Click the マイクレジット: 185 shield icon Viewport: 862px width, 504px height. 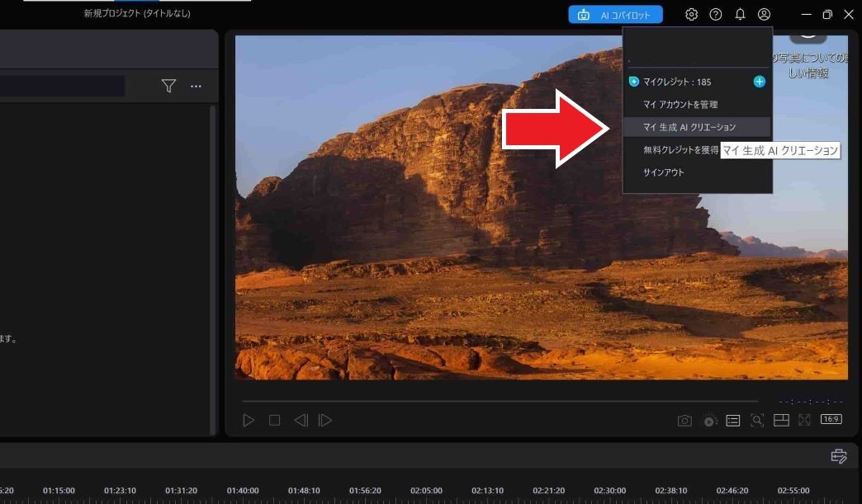tap(634, 82)
